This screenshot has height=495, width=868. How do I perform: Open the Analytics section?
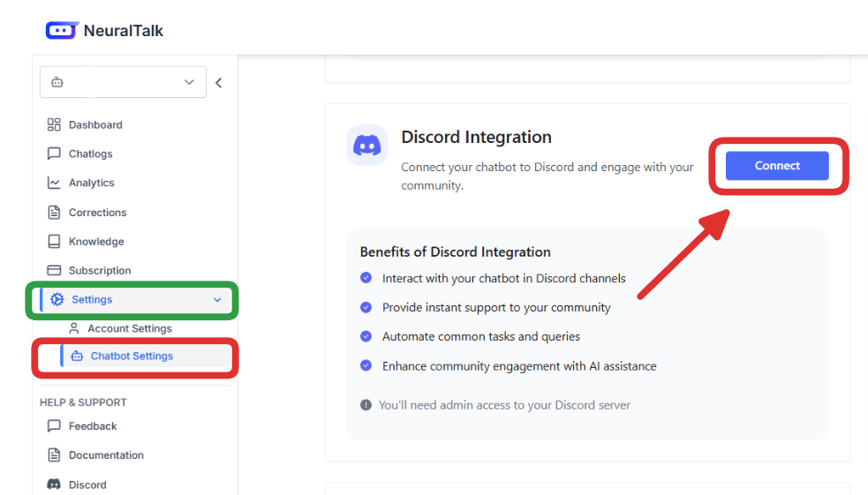(91, 183)
